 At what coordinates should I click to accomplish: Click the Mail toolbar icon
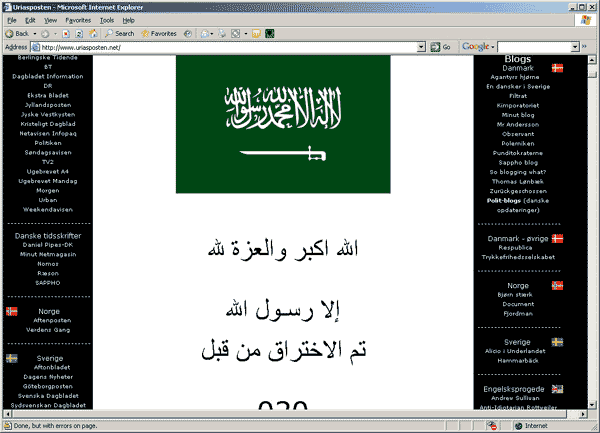coord(205,34)
